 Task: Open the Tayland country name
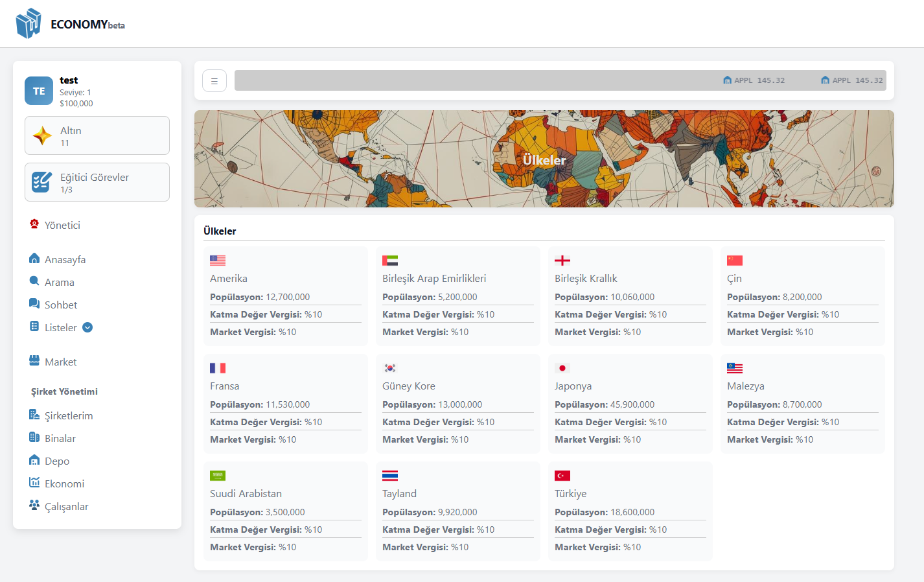coord(399,493)
